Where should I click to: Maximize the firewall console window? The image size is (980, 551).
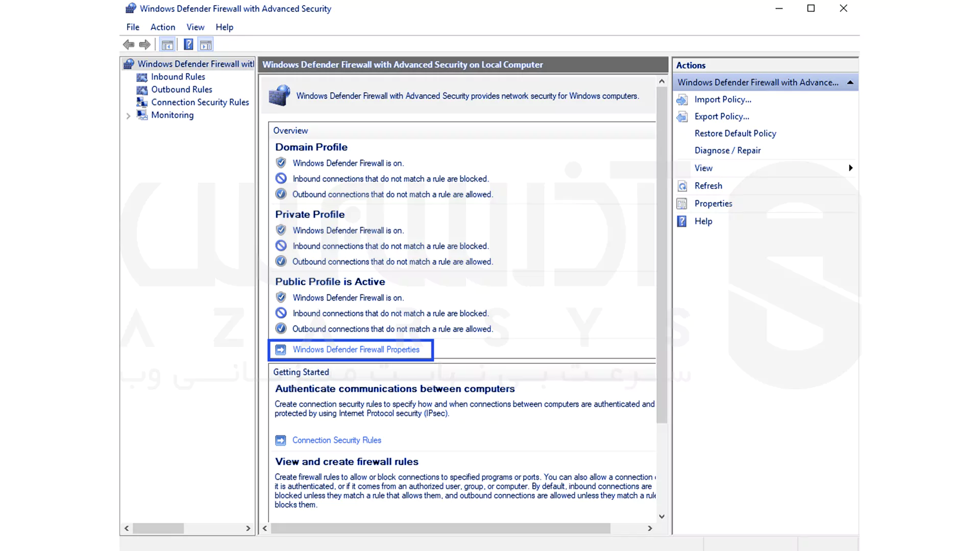pyautogui.click(x=811, y=8)
